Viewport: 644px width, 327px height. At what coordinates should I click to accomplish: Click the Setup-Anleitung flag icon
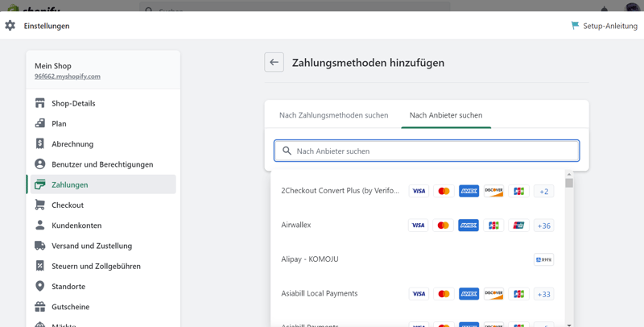point(575,26)
